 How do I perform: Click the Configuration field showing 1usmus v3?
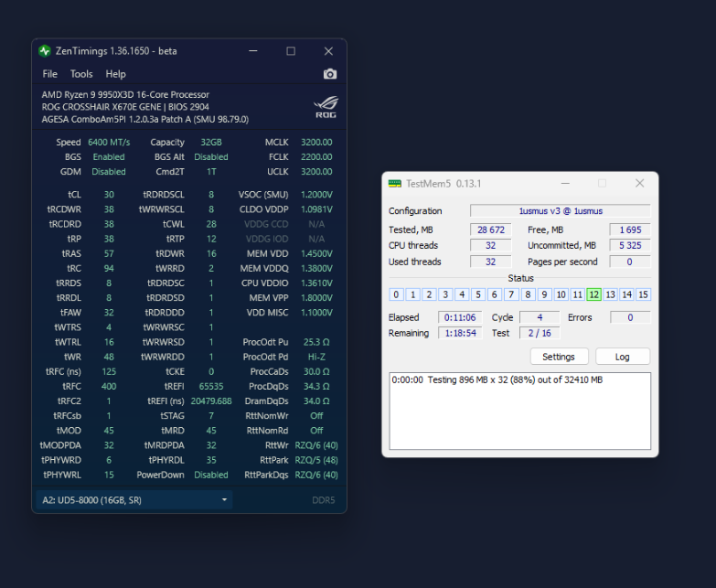560,211
